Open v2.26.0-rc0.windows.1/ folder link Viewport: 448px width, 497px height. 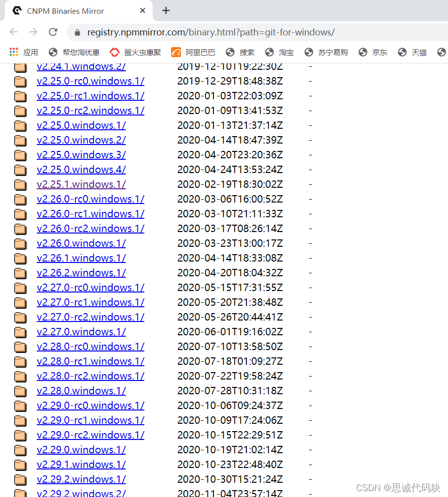tap(90, 199)
